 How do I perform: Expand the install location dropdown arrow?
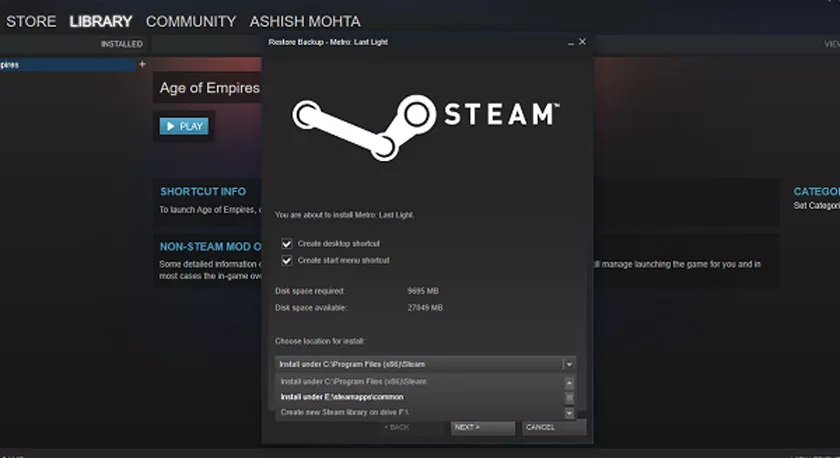[x=569, y=364]
